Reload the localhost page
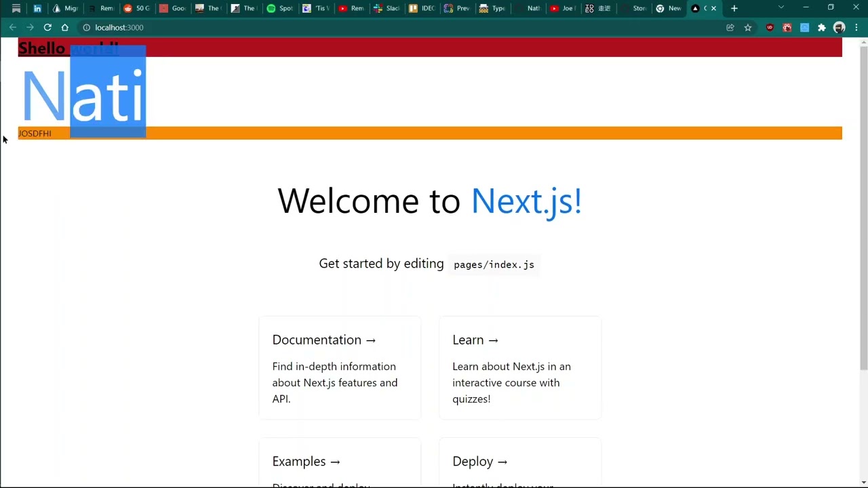This screenshot has height=488, width=868. pyautogui.click(x=47, y=28)
